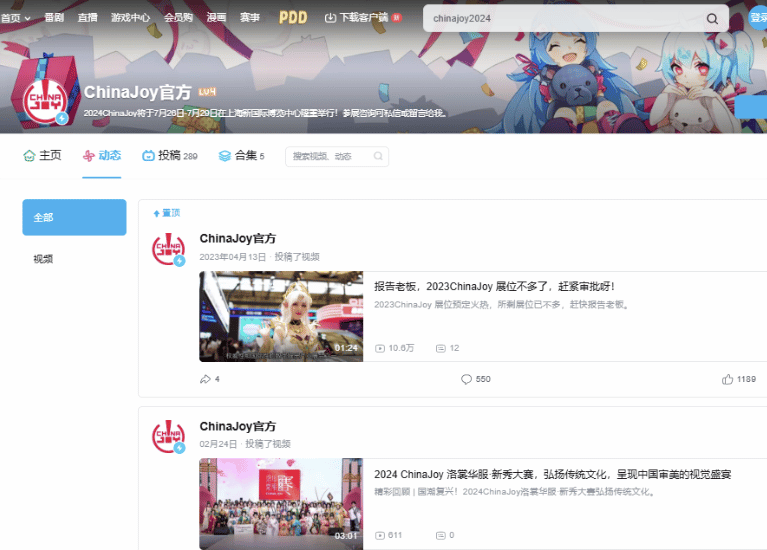Open the group photo video thumbnail 03:01
Viewport: 767px width, 550px height.
click(281, 504)
